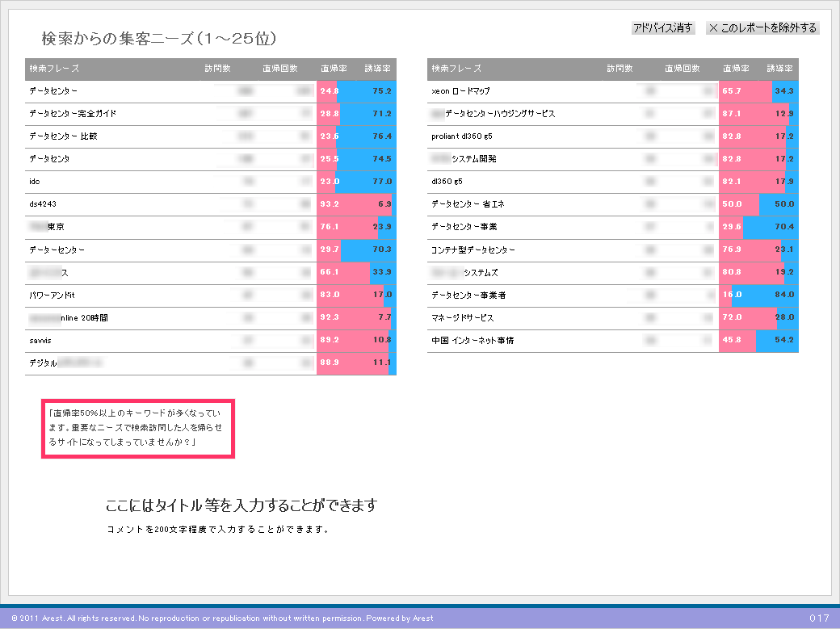Click the comment field コメントを200文字程度で入力

[218, 530]
